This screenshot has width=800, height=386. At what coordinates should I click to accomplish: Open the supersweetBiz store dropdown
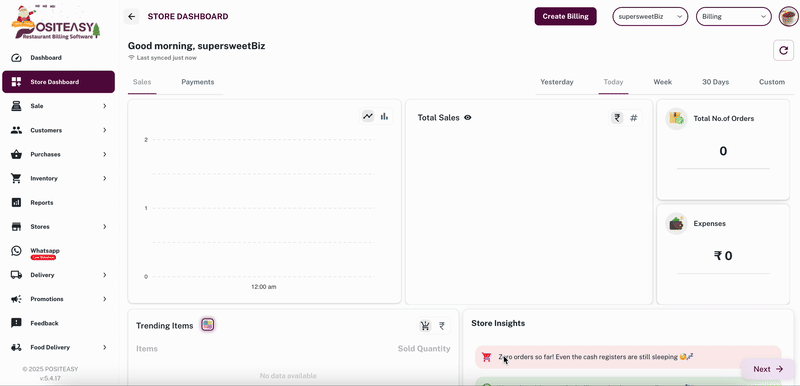(x=650, y=16)
